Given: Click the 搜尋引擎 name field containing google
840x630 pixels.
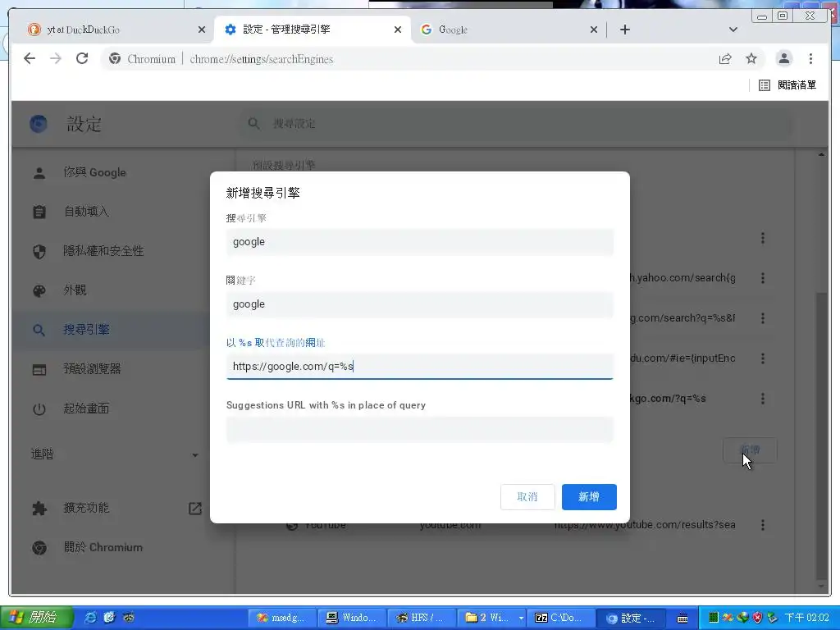Looking at the screenshot, I should pos(419,242).
